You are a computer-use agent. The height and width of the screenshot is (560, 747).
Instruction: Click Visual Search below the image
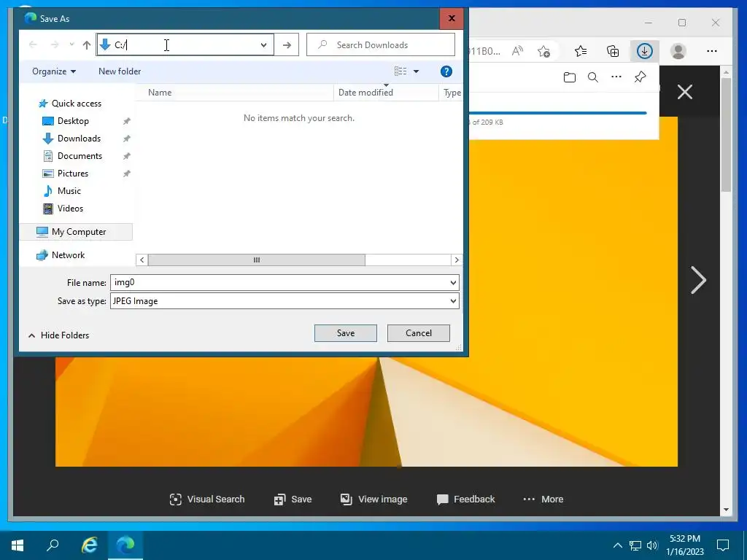tap(206, 499)
